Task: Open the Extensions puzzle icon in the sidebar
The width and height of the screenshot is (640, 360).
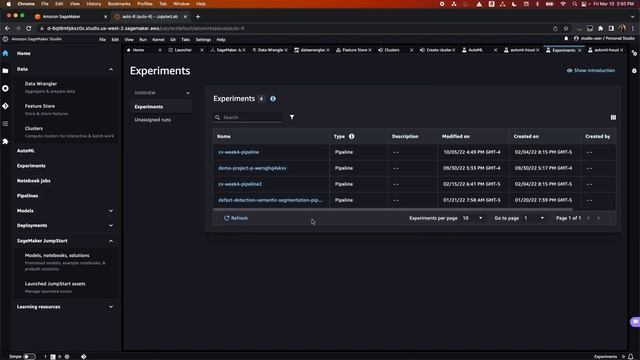Action: (5, 141)
